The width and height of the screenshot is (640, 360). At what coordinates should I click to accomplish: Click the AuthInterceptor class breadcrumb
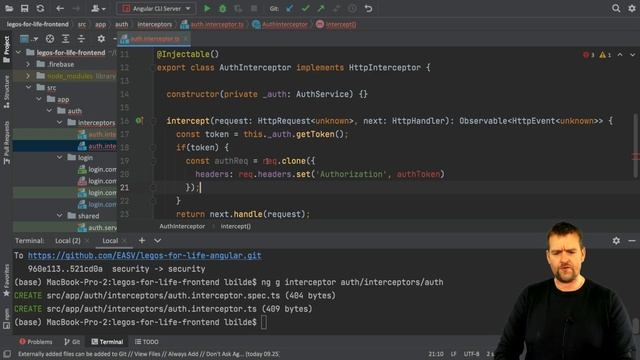[280, 24]
